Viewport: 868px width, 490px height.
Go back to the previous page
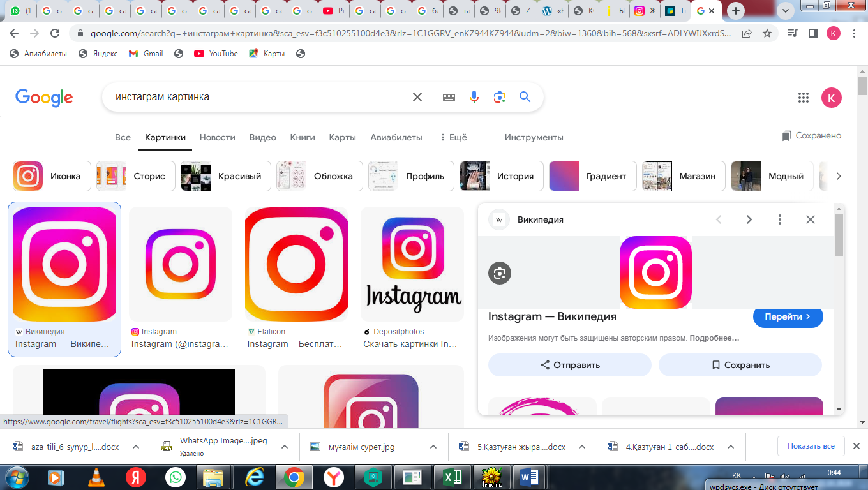click(x=15, y=33)
